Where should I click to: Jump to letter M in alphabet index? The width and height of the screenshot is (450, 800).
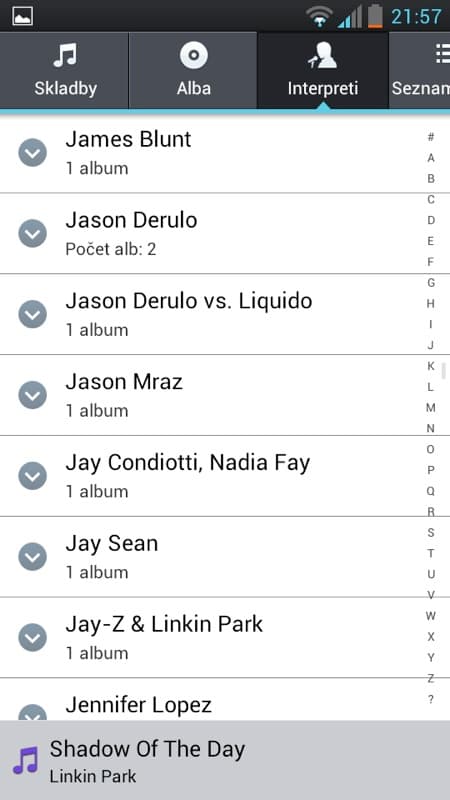point(431,408)
